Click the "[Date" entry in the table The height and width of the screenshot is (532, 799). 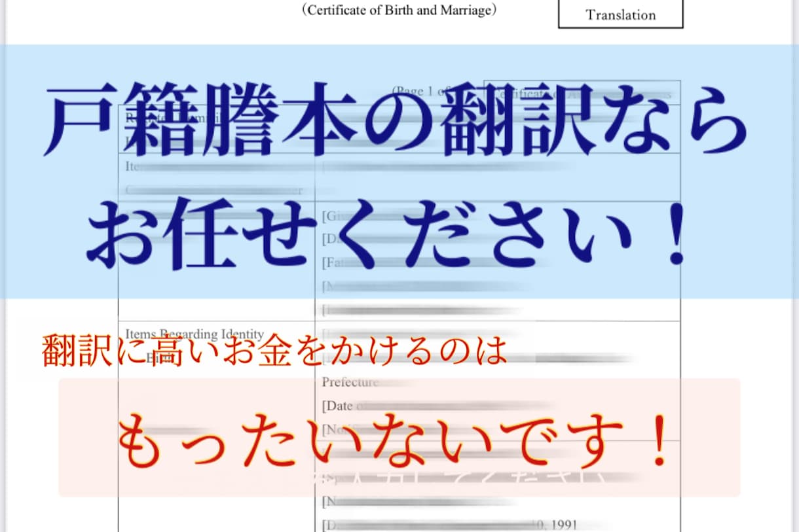338,406
